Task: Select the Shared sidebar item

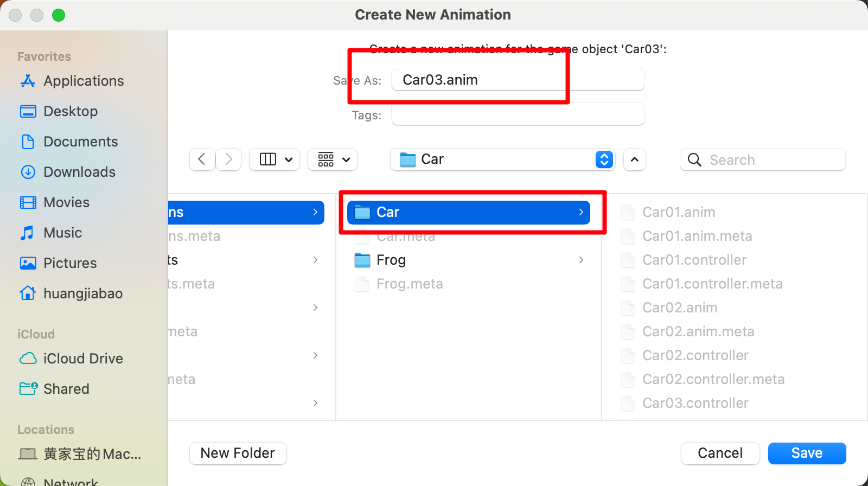Action: pos(54,389)
